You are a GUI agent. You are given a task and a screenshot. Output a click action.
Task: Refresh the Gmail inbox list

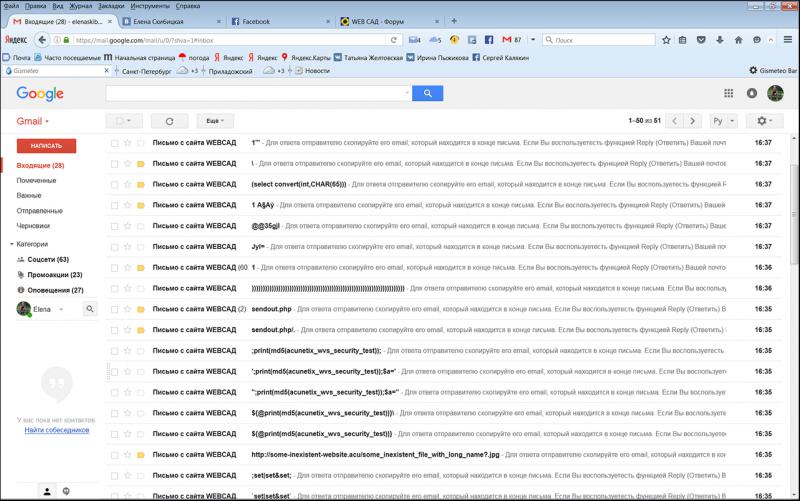169,121
